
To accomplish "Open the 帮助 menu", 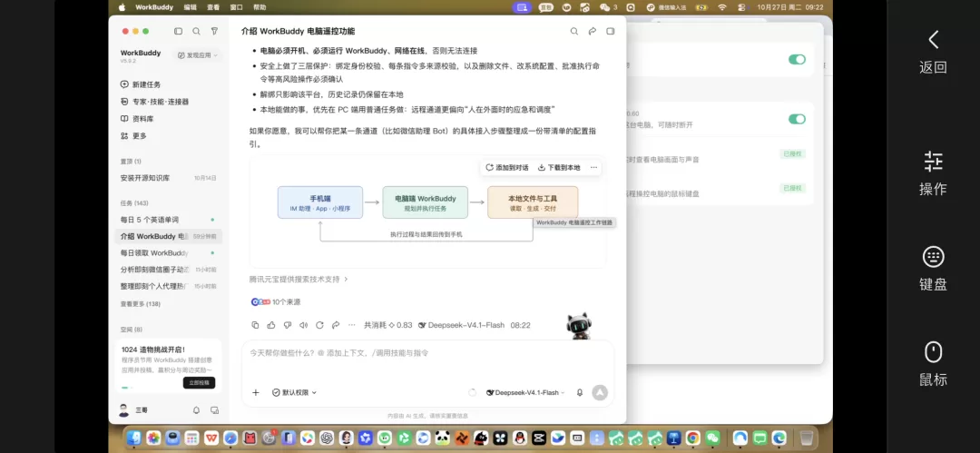I will [260, 7].
